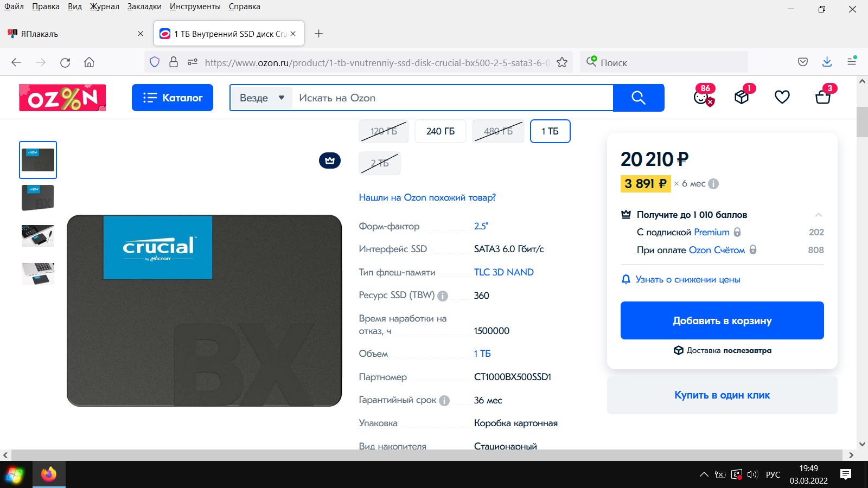Screen dimensions: 868x488
Task: Open the Журнал menu
Action: [105, 7]
